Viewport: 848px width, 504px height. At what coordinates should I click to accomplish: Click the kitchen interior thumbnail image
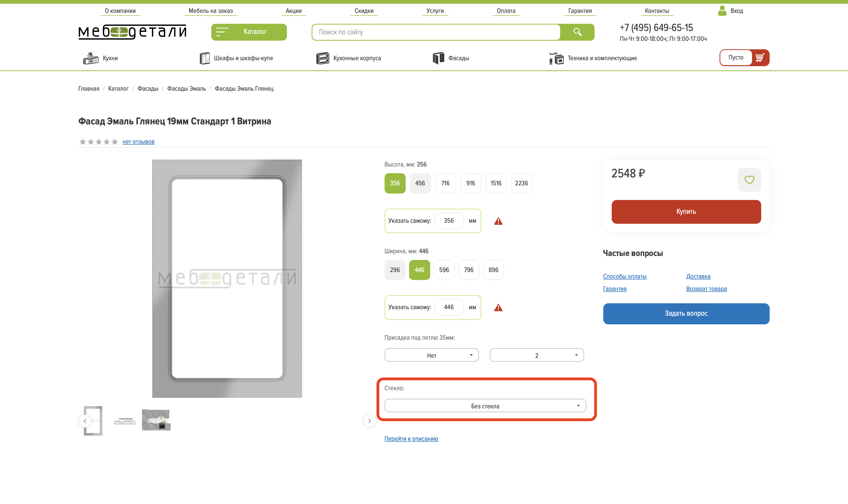pyautogui.click(x=156, y=420)
